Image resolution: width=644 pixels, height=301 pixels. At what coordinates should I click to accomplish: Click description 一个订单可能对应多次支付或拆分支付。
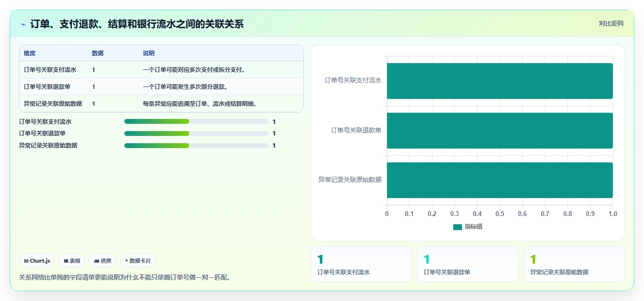click(195, 70)
